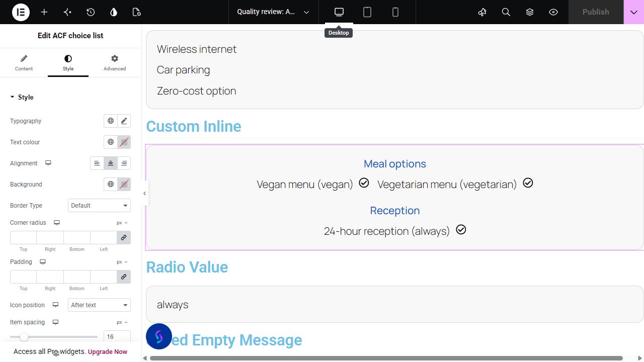Switch to the Advanced tab

[x=115, y=63]
